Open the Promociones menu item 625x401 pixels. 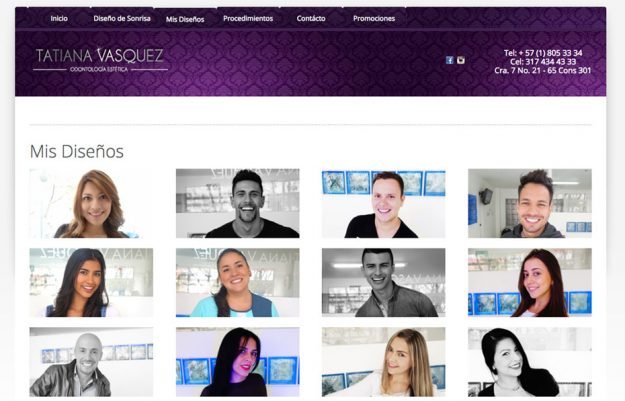(374, 18)
